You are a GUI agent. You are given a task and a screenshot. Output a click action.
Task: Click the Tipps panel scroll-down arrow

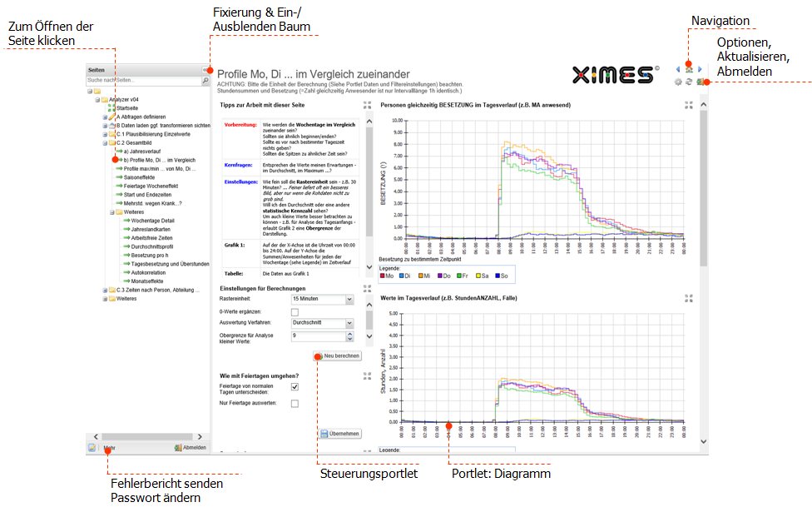(x=369, y=267)
